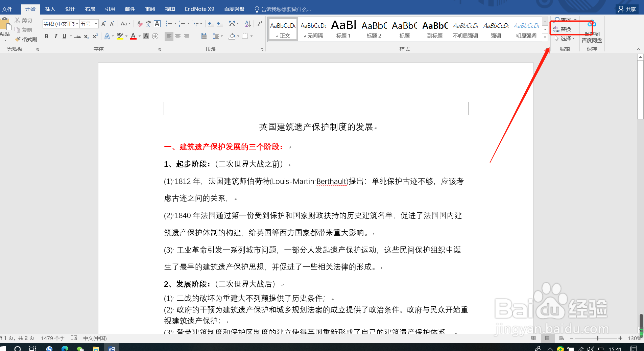
Task: Apply center text alignment
Action: [178, 36]
